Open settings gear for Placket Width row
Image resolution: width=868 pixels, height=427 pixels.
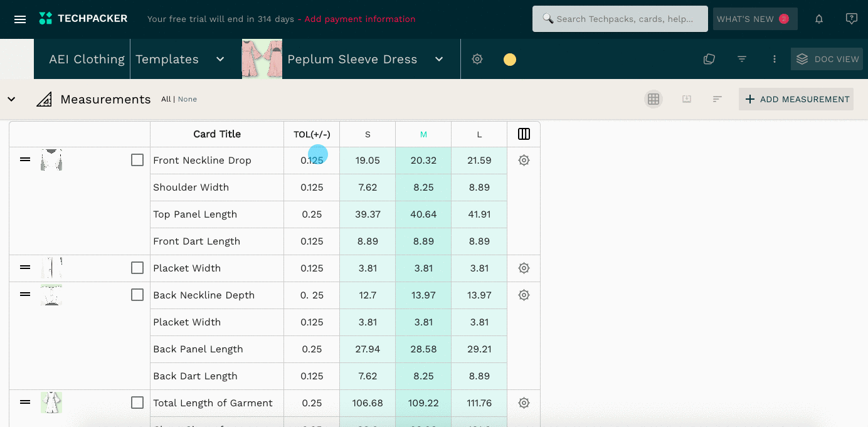524,268
